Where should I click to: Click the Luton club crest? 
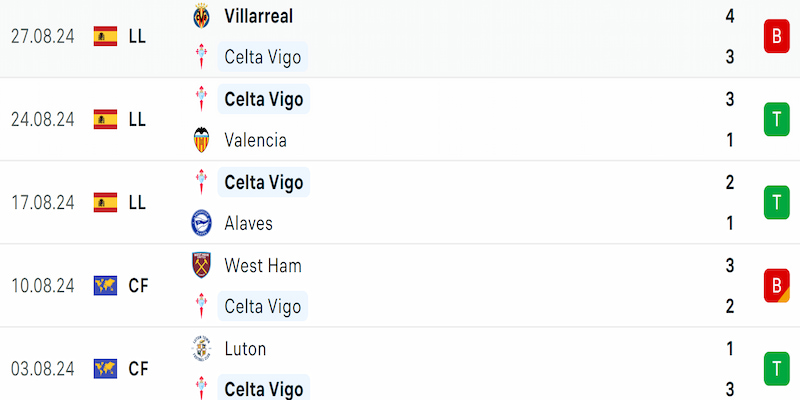[202, 348]
